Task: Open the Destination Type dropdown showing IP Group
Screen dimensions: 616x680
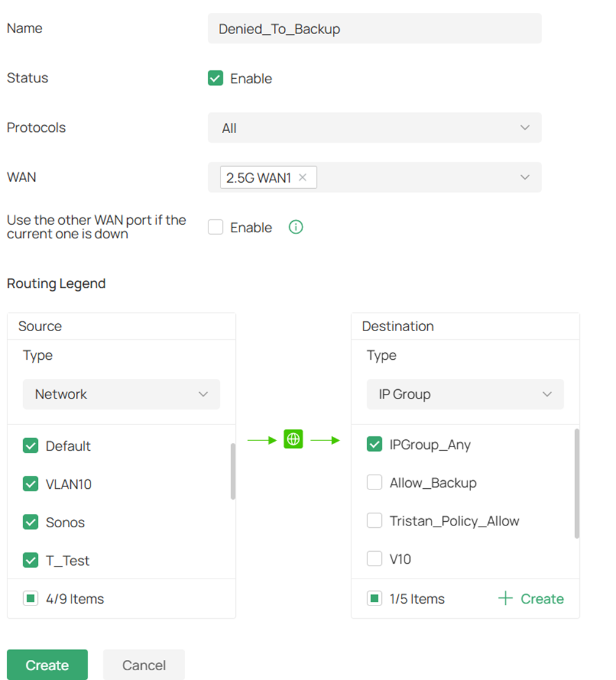Action: pos(466,394)
